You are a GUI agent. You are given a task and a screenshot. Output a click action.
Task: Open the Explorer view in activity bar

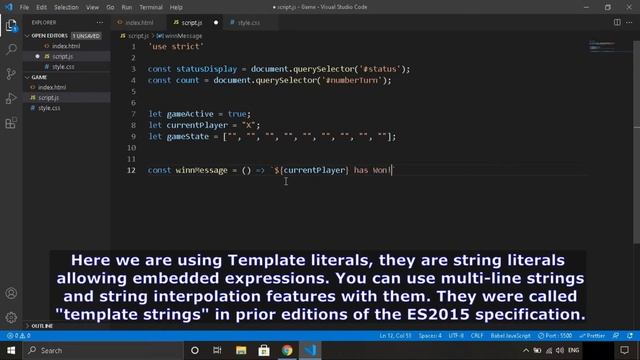pos(11,25)
